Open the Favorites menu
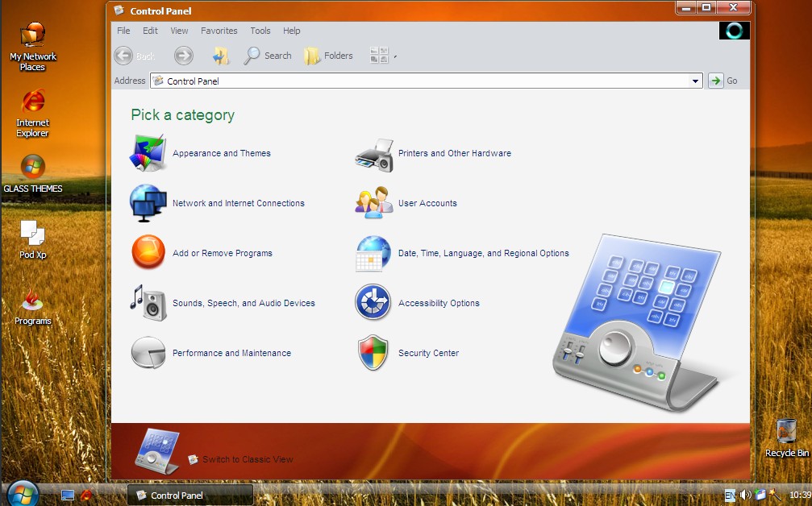The height and width of the screenshot is (506, 812). [x=219, y=31]
